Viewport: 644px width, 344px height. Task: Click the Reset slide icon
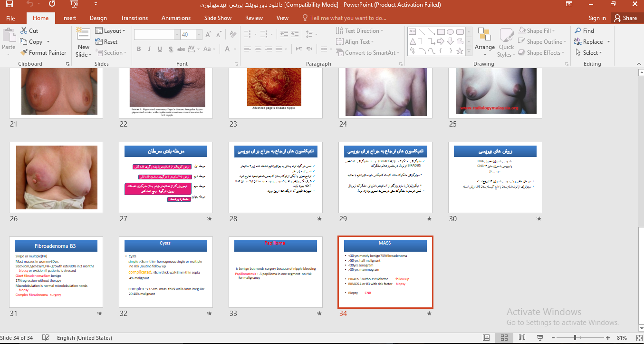click(x=99, y=42)
